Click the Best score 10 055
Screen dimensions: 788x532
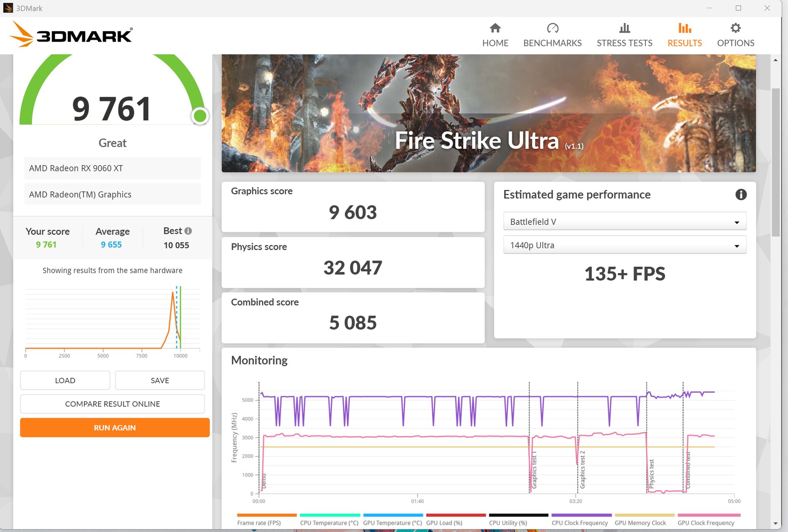pyautogui.click(x=176, y=245)
